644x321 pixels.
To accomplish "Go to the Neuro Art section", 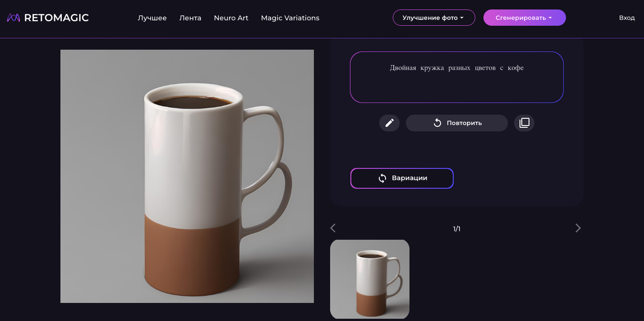I will pos(231,18).
